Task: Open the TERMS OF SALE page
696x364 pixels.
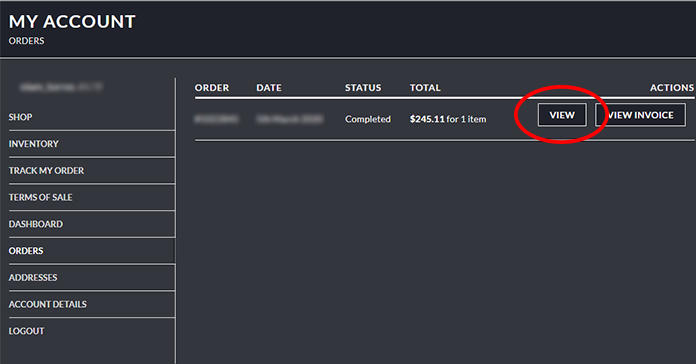Action: 40,197
